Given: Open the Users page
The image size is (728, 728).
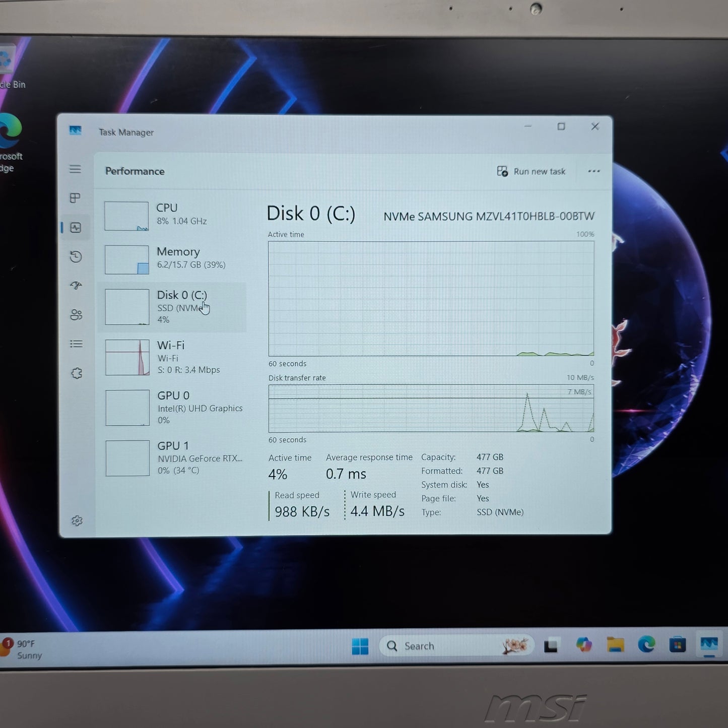Looking at the screenshot, I should point(76,315).
